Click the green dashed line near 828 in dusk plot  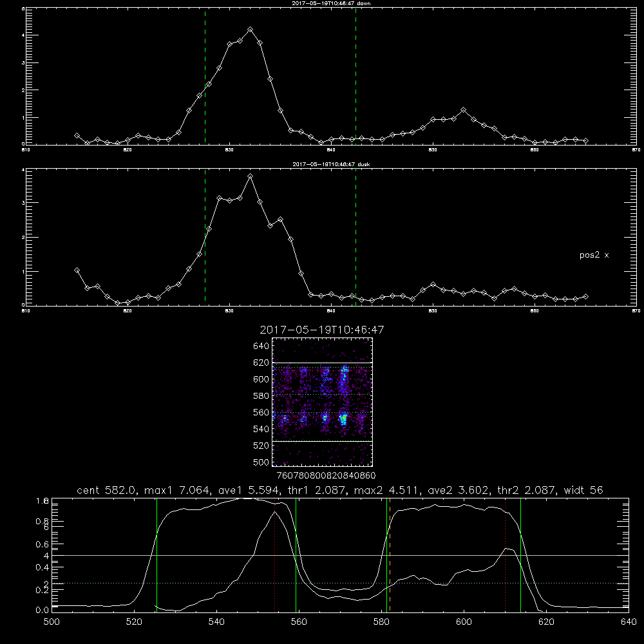[x=205, y=237]
